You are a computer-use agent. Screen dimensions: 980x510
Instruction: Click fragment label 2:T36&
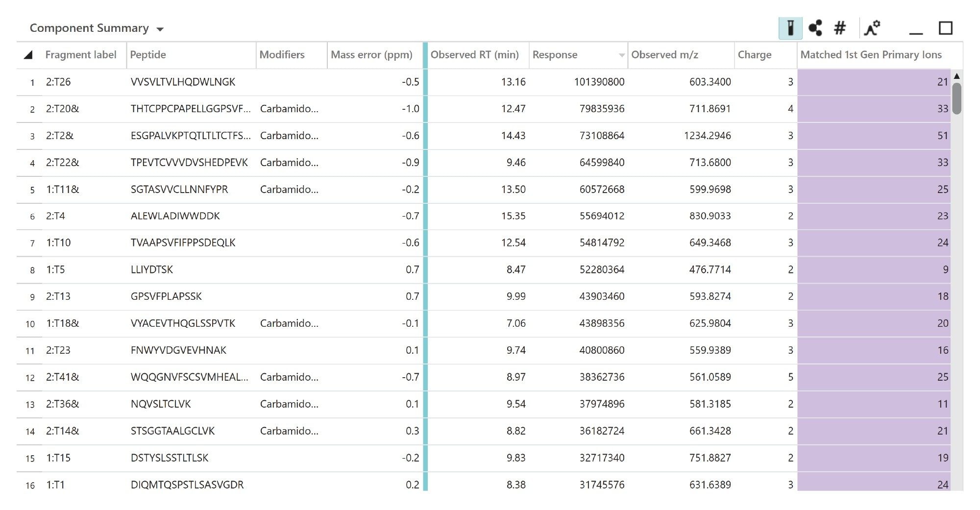[x=63, y=404]
